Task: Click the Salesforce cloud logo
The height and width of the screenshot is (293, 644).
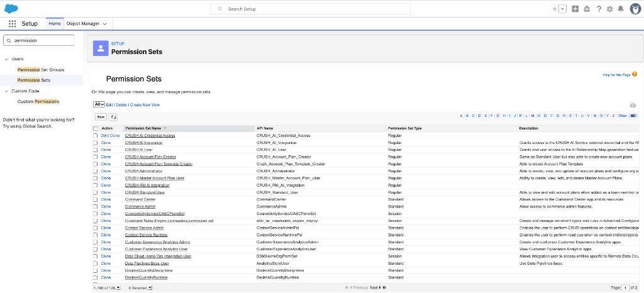Action: click(x=11, y=8)
